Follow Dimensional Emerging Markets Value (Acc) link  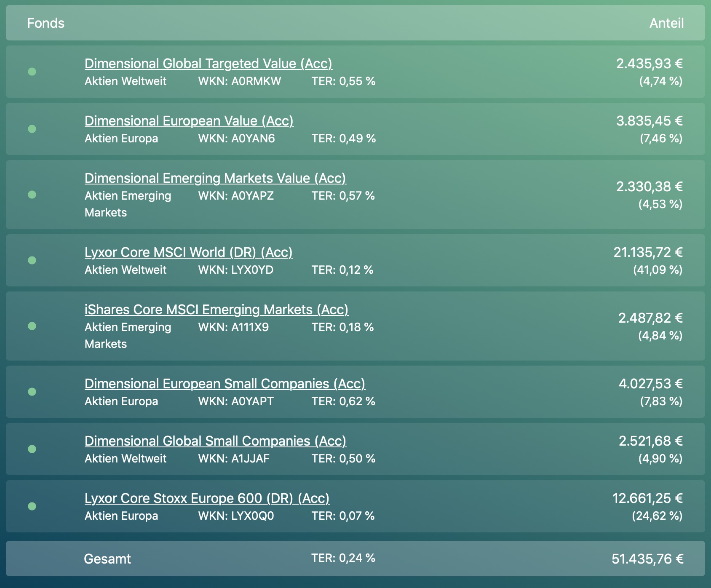[x=215, y=178]
